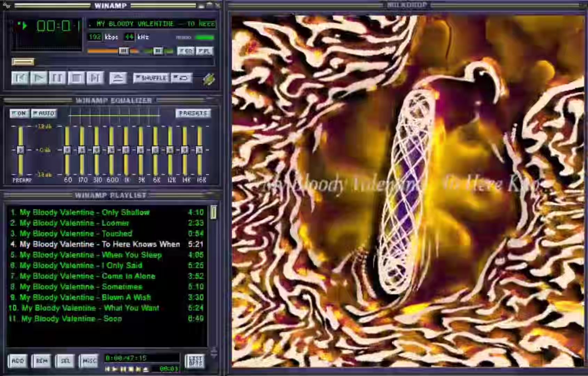The width and height of the screenshot is (588, 376).
Task: Toggle the equalizer ON button
Action: [x=19, y=113]
